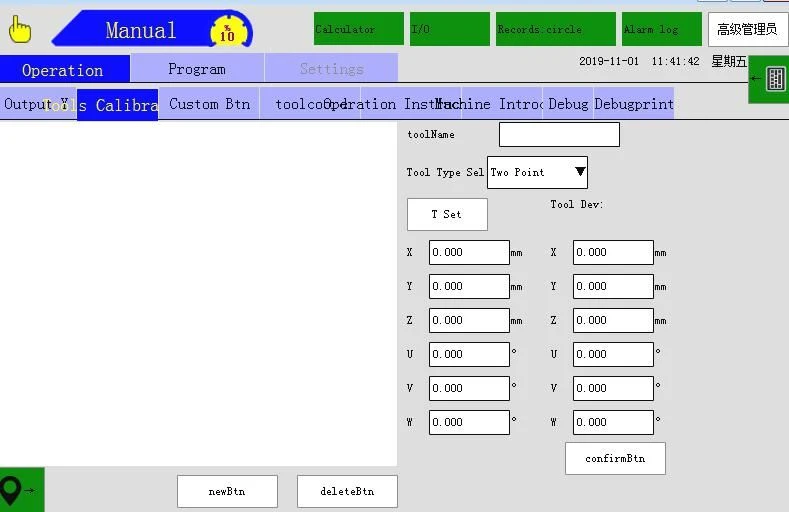
Task: Click the Tool Dev U field
Action: (x=613, y=354)
